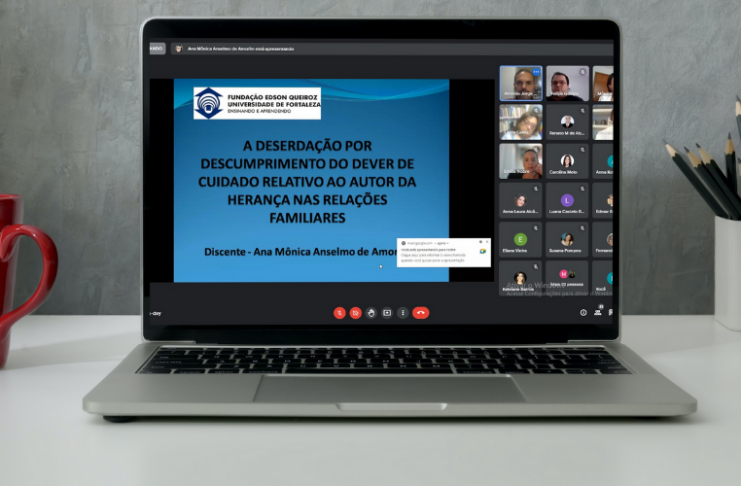Click the word 'FAMILIARES' on the slide
The height and width of the screenshot is (486, 741).
tap(307, 218)
